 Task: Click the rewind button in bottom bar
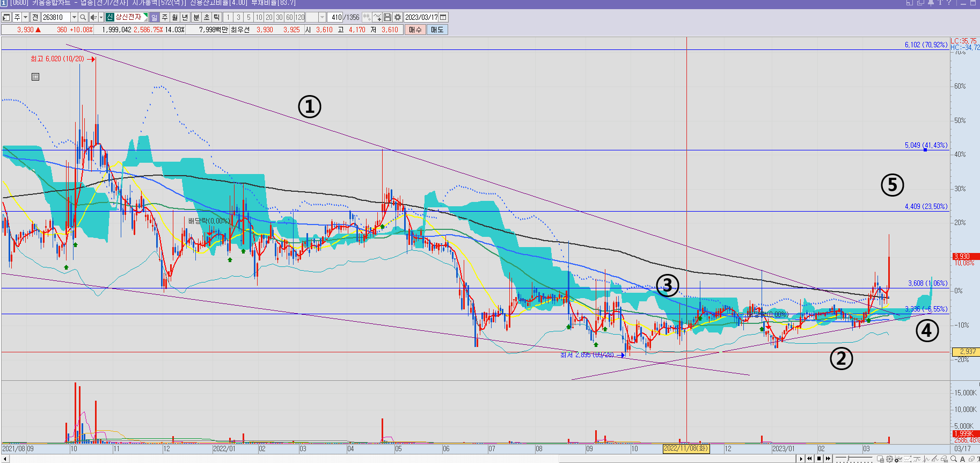click(810, 458)
